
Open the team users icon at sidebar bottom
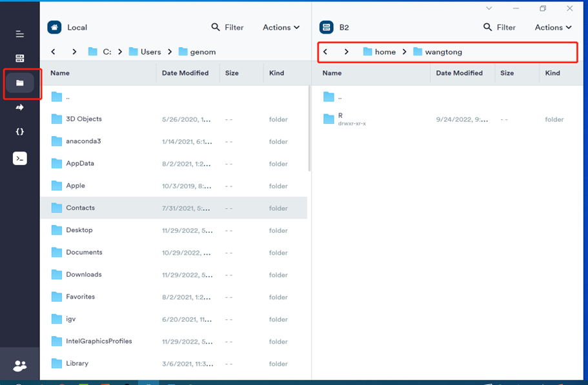click(20, 366)
